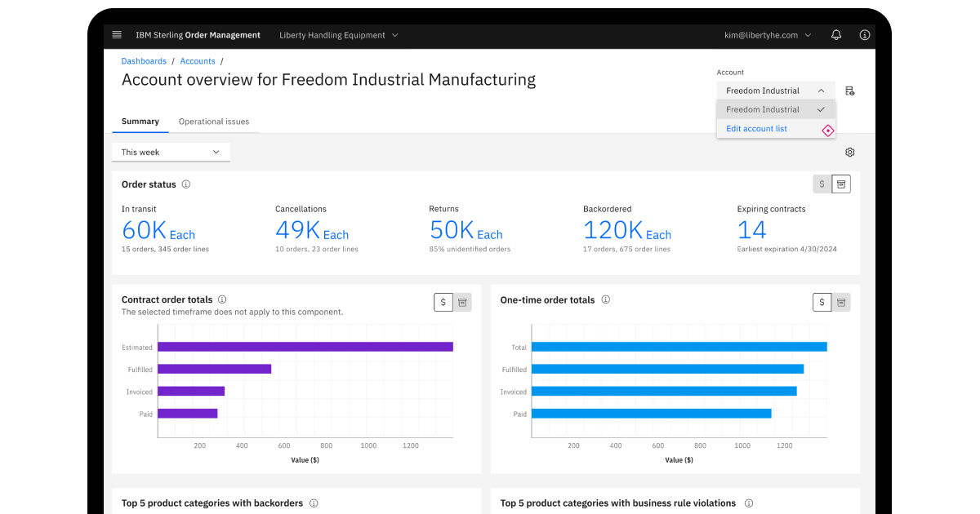The height and width of the screenshot is (514, 980).
Task: Click the timeframe does not apply notice
Action: coord(233,312)
